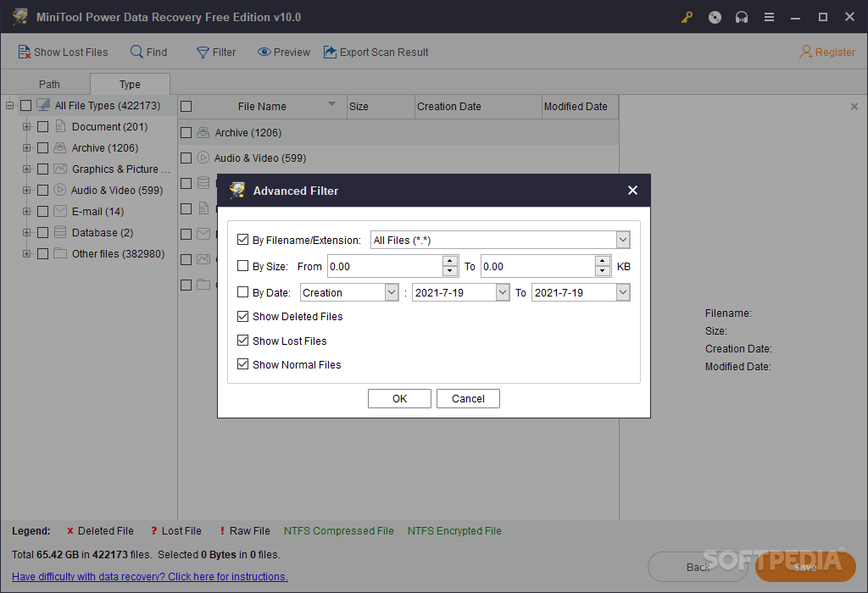This screenshot has width=868, height=593.
Task: Check the file list header select-all checkbox
Action: click(x=186, y=106)
